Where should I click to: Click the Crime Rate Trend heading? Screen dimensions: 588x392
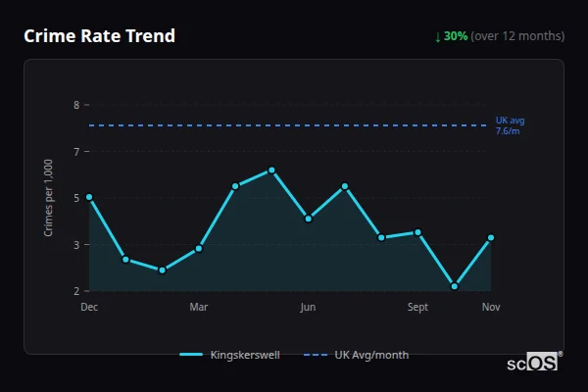coord(99,36)
